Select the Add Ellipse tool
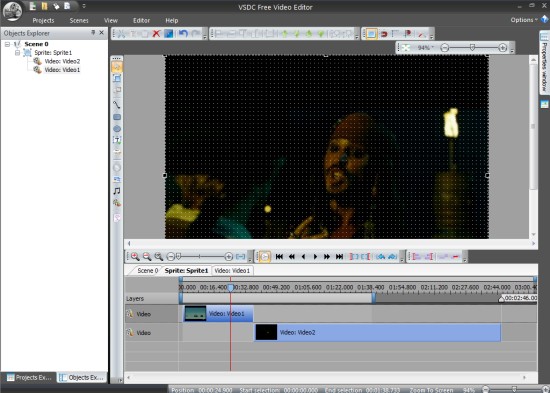Screen dimensions: 550x393 click(117, 129)
